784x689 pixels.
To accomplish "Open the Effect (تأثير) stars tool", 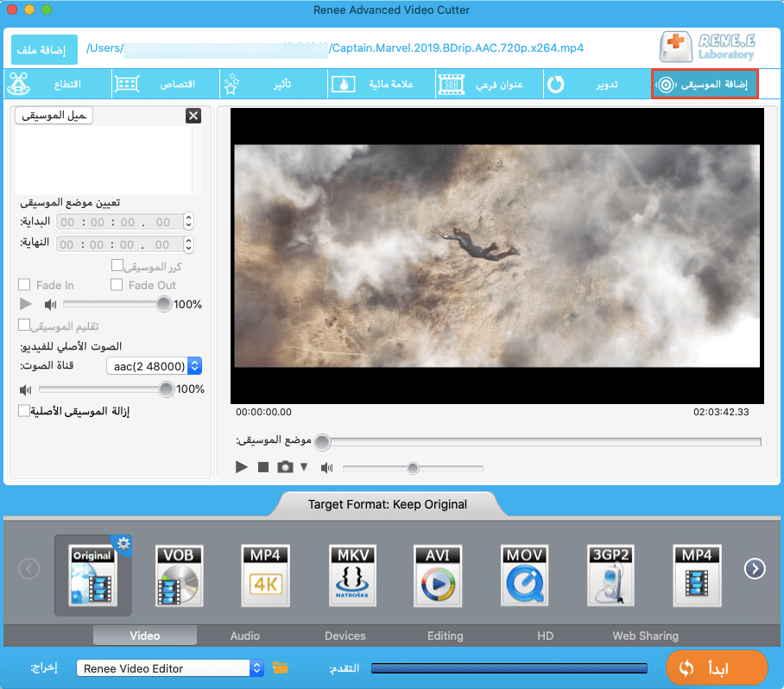I will click(274, 84).
